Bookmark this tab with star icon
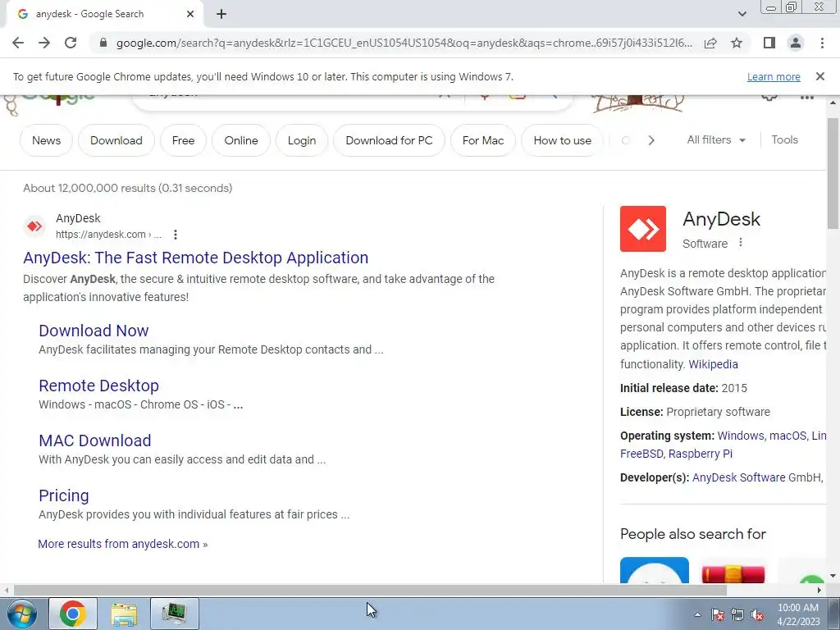Image resolution: width=840 pixels, height=630 pixels. [x=737, y=43]
